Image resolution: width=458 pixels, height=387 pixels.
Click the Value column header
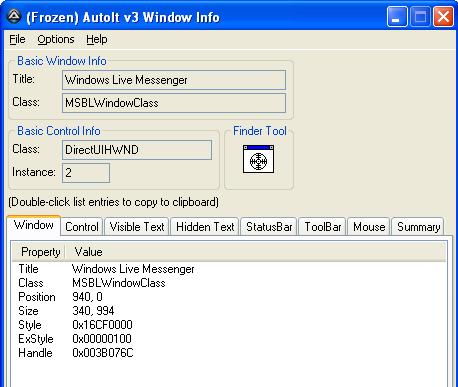pos(256,252)
